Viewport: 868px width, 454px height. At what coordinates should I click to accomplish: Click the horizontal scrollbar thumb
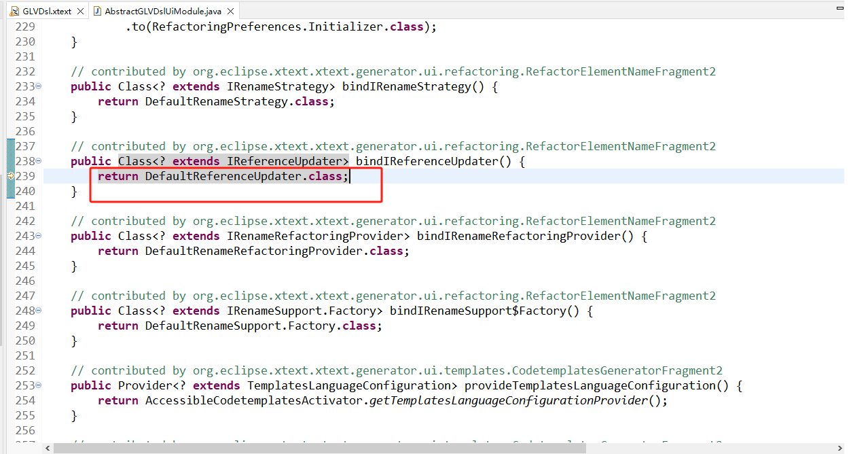click(319, 449)
